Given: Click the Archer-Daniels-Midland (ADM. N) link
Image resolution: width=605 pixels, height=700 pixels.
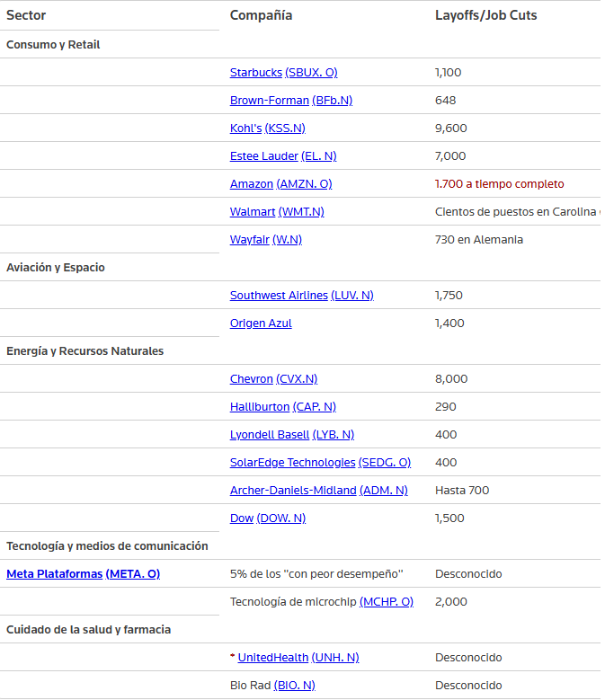Looking at the screenshot, I should tap(319, 490).
